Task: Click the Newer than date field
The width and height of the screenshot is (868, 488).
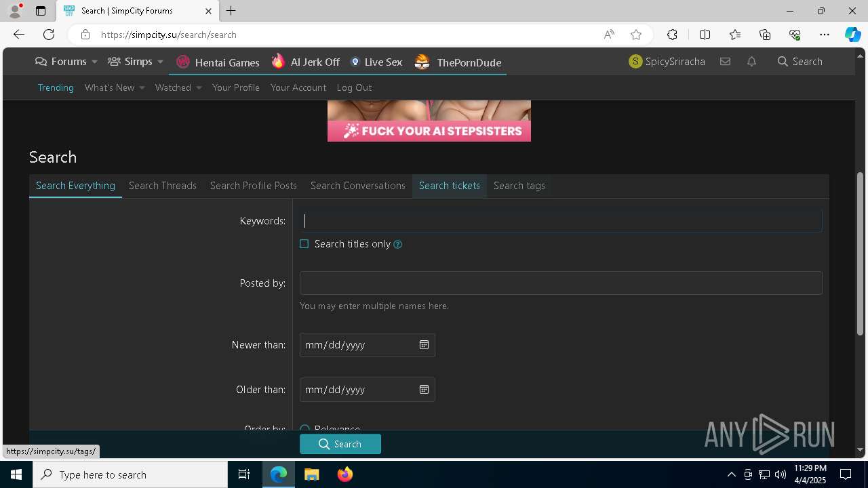Action: pos(367,345)
